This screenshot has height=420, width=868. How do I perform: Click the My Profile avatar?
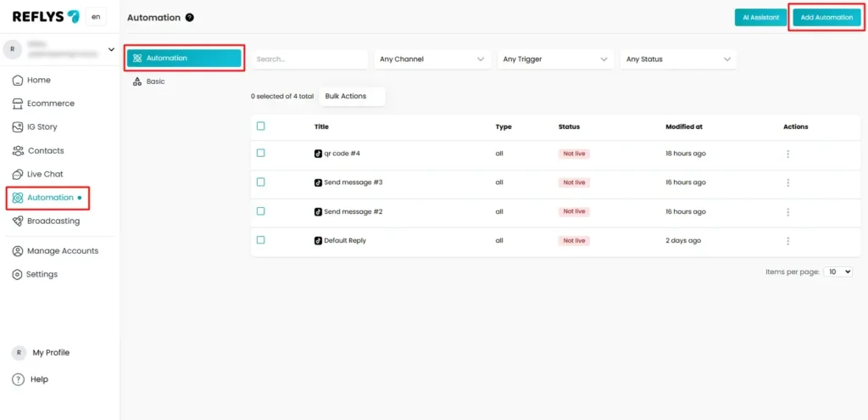(19, 353)
